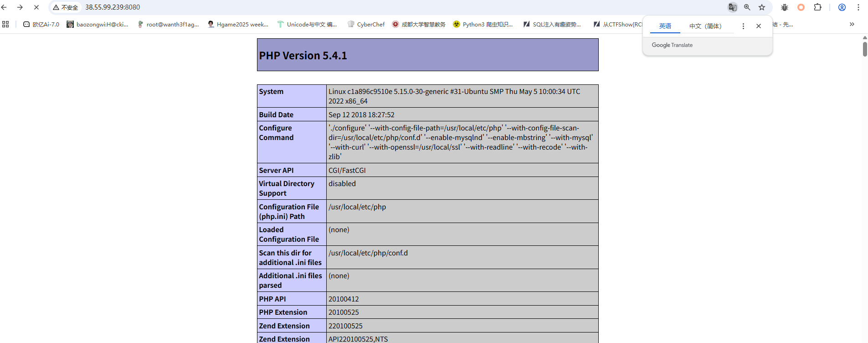Click the 不安全 site security warning chip
868x343 pixels.
click(66, 7)
